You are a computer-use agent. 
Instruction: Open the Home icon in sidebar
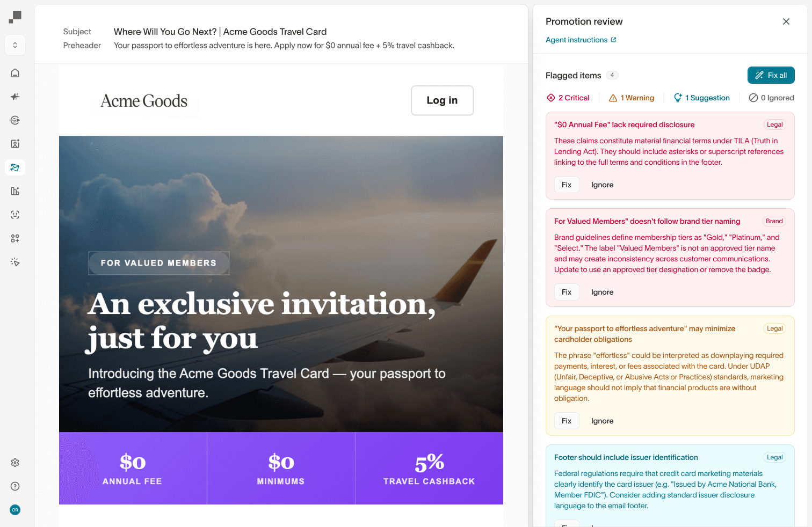(x=15, y=73)
